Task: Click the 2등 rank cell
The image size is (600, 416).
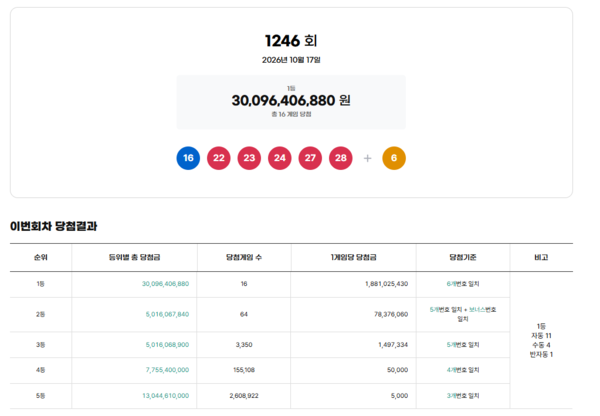Action: tap(40, 314)
